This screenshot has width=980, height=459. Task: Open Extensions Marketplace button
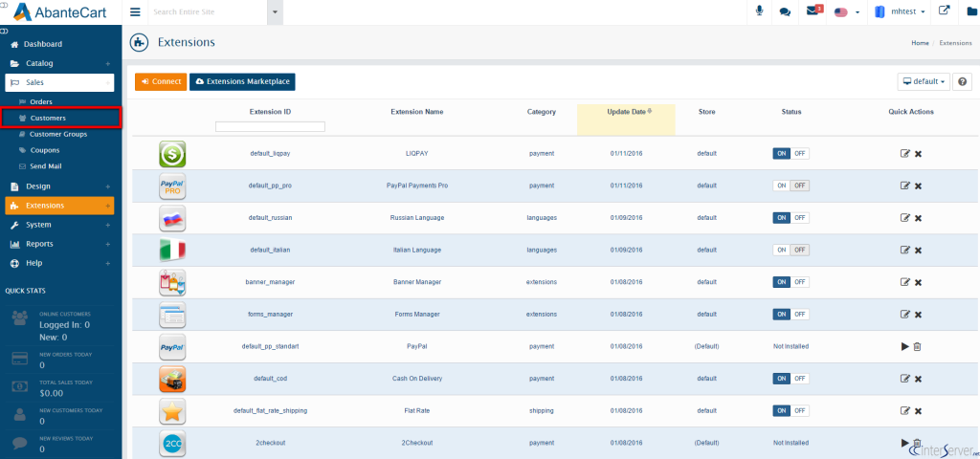click(242, 82)
